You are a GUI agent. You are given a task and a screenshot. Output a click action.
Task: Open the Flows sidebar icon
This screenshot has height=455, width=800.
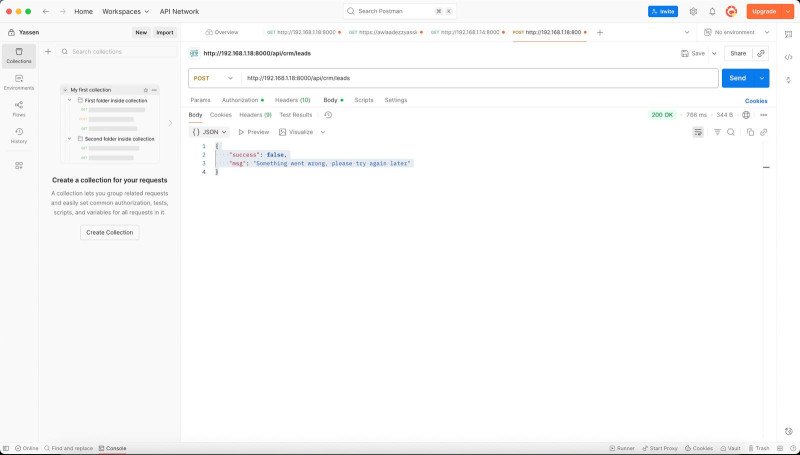coord(18,107)
